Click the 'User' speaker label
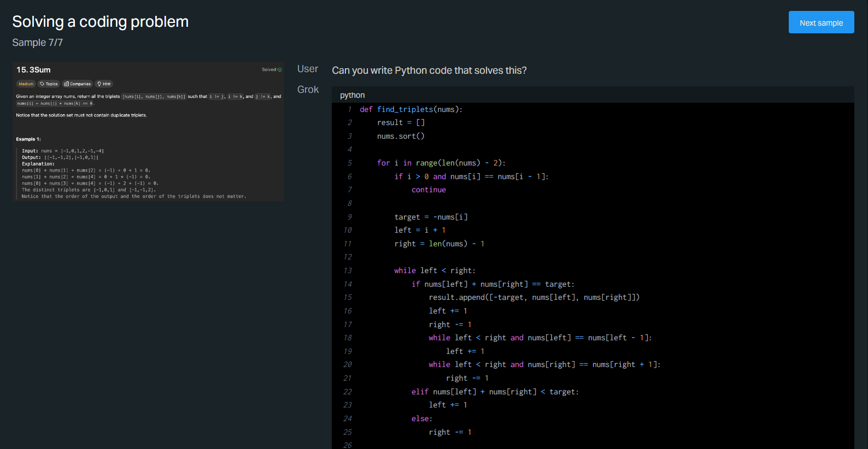Screen dimensions: 868x449 click(308, 69)
